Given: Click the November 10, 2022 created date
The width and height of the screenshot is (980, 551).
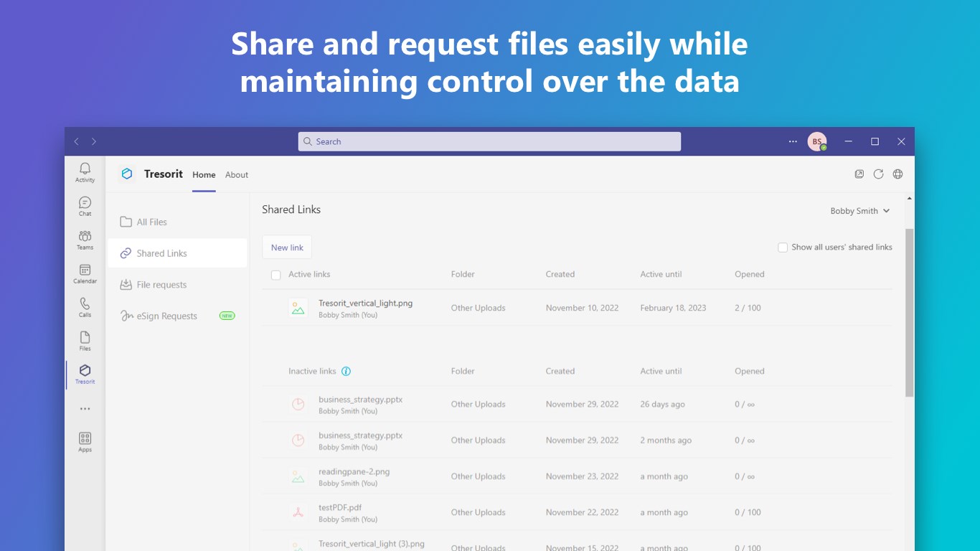Looking at the screenshot, I should pyautogui.click(x=582, y=308).
